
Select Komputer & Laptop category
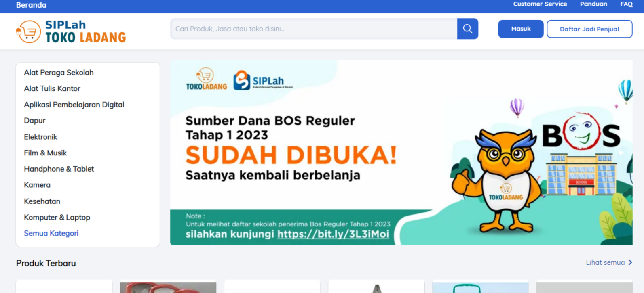coord(57,217)
